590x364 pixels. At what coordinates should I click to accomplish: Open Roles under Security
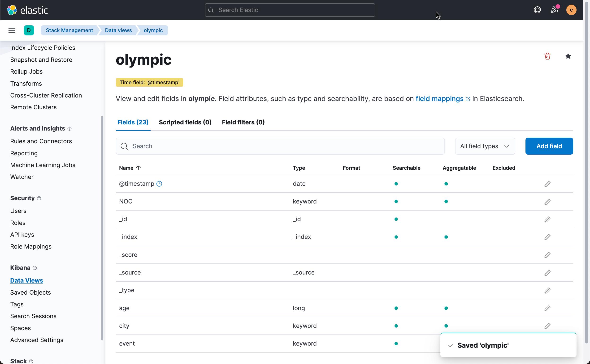click(x=18, y=223)
